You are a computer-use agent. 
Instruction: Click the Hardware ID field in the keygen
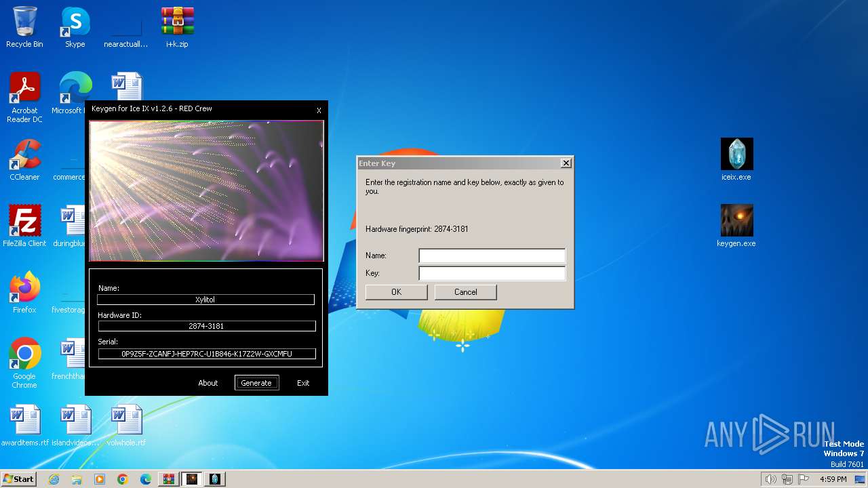pyautogui.click(x=207, y=326)
